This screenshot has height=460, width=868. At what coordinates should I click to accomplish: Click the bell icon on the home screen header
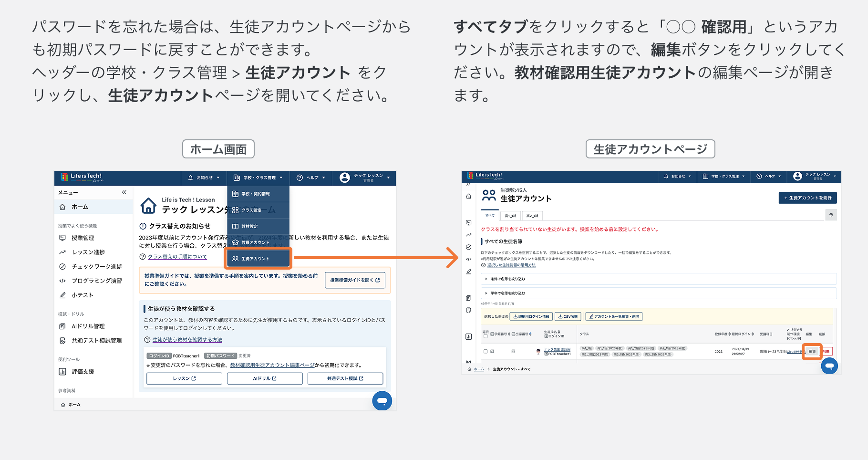point(191,178)
